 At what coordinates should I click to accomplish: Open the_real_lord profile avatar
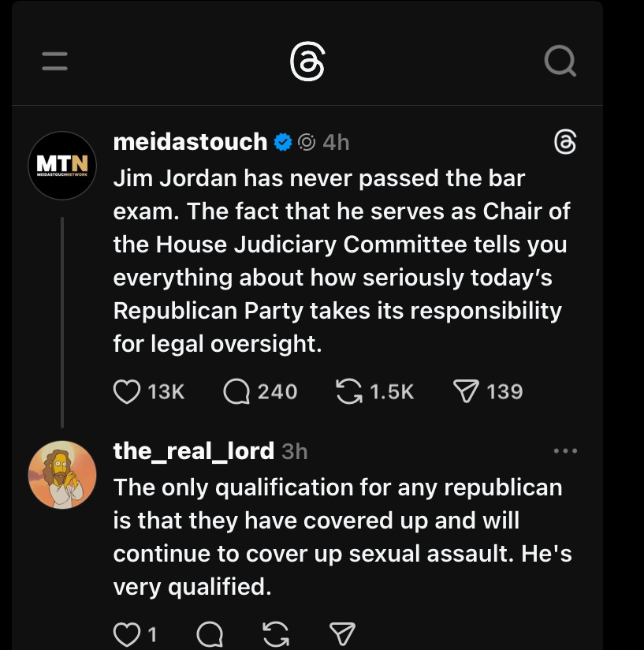pos(62,474)
